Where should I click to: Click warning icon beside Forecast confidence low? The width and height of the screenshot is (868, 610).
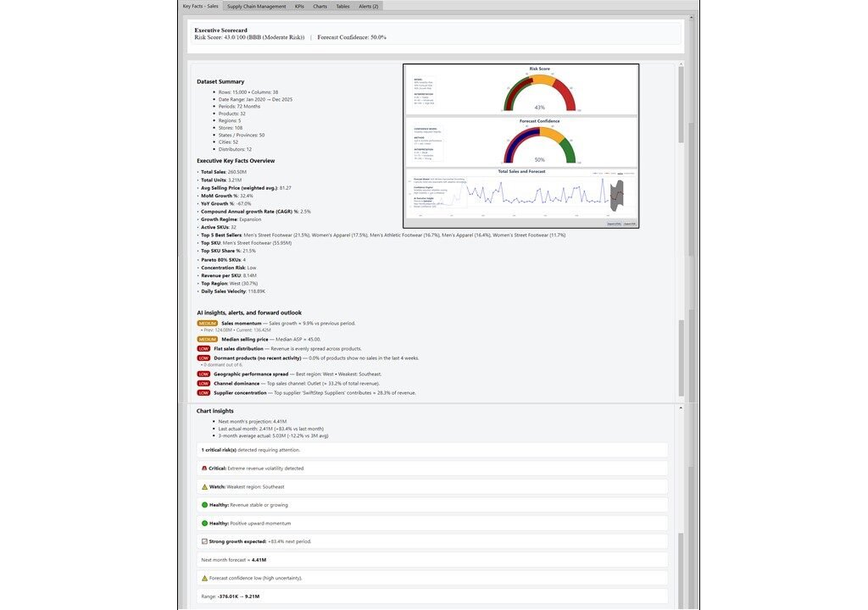pyautogui.click(x=204, y=578)
